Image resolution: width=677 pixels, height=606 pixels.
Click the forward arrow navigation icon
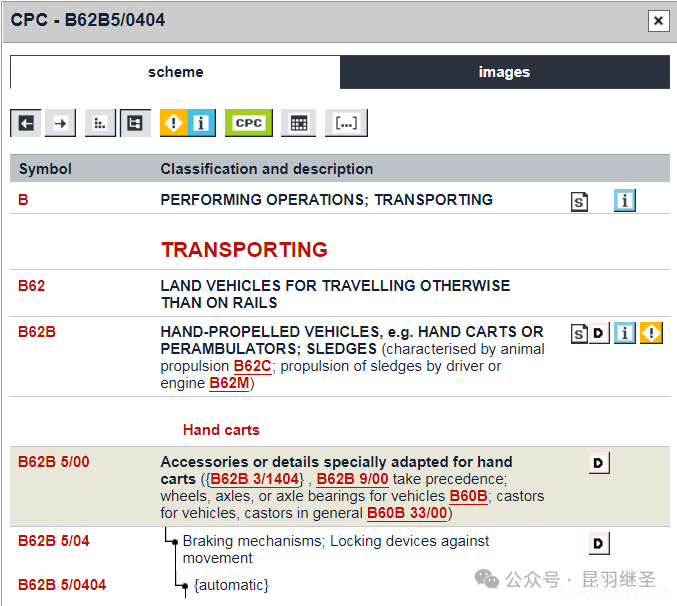coord(60,123)
